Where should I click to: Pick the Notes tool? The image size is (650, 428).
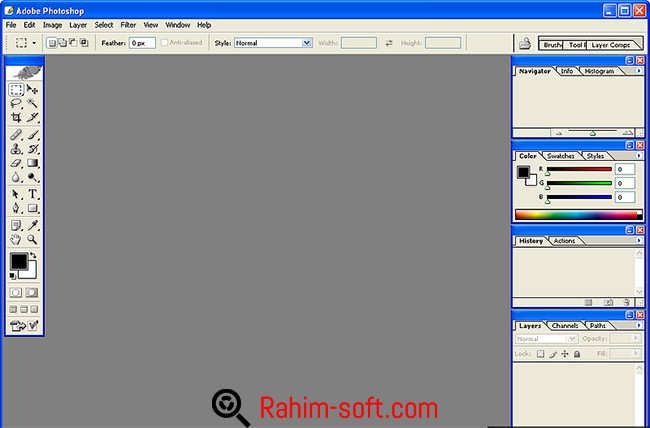16,226
